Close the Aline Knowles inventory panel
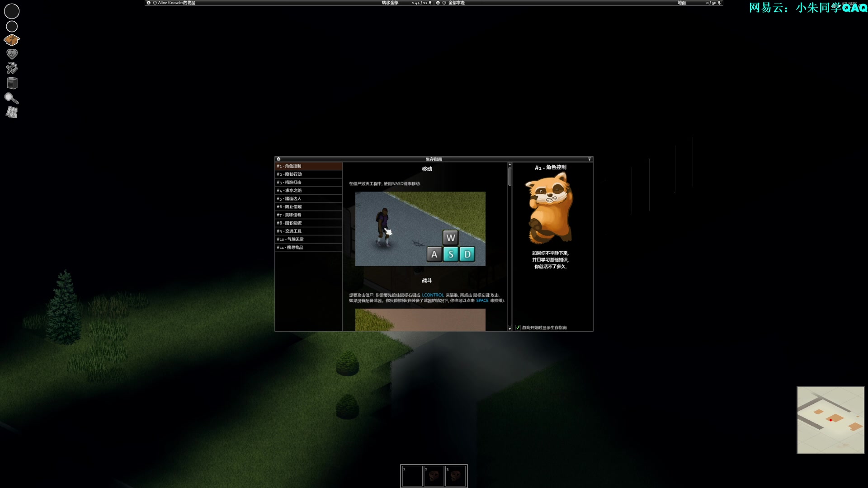Viewport: 868px width, 488px height. pyautogui.click(x=148, y=3)
